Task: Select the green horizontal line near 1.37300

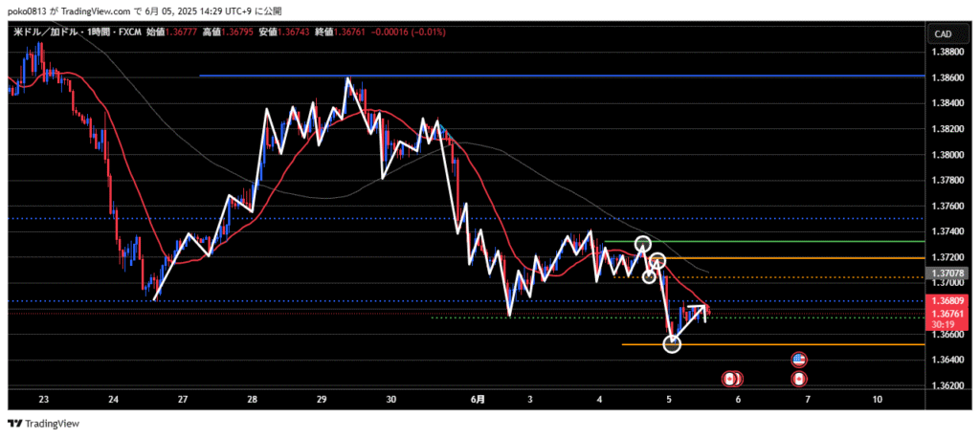Action: click(x=785, y=241)
